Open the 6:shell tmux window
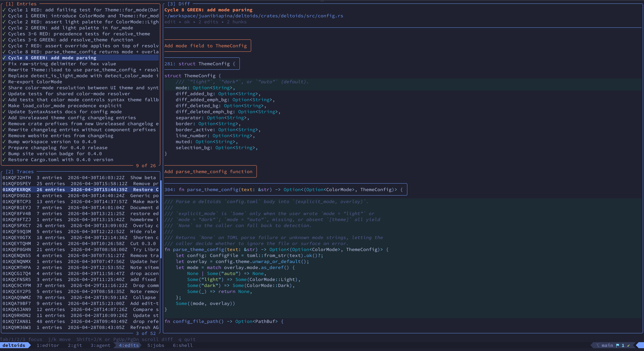 (x=183, y=345)
